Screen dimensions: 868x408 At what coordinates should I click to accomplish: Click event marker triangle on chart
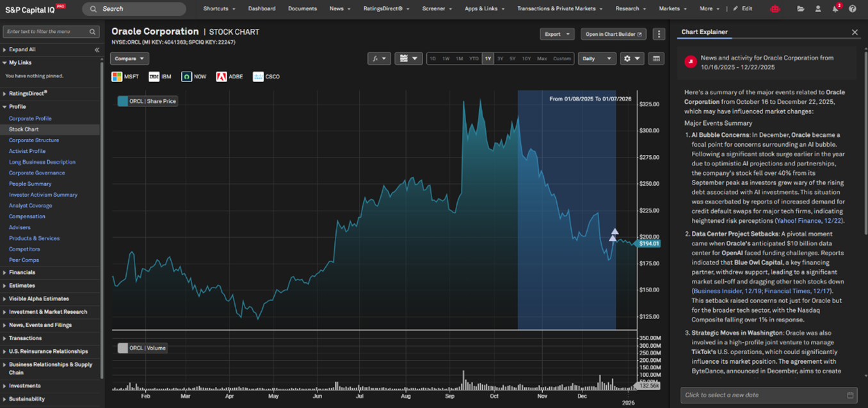pyautogui.click(x=615, y=231)
